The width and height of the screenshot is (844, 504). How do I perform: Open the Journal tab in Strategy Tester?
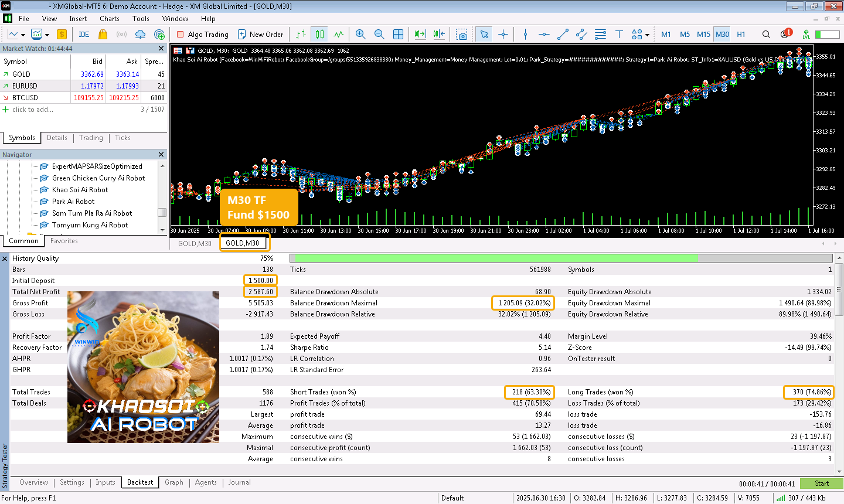click(x=239, y=482)
